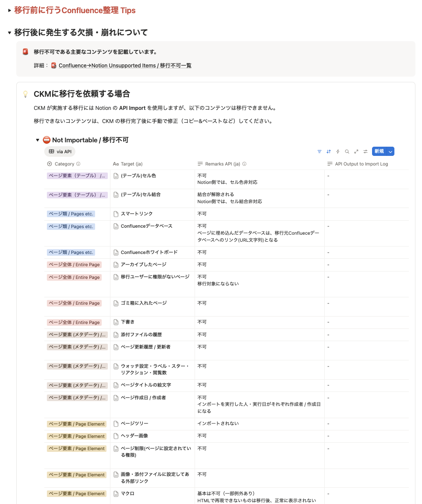
Task: Click ページ全体 / Entire Page tag in 下書き row
Action: 74,322
